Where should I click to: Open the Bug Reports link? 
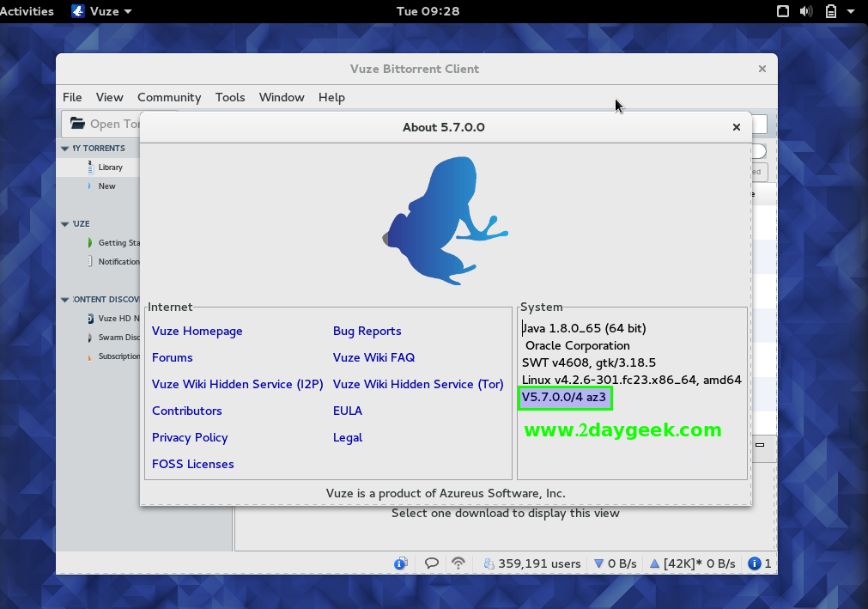pos(367,331)
